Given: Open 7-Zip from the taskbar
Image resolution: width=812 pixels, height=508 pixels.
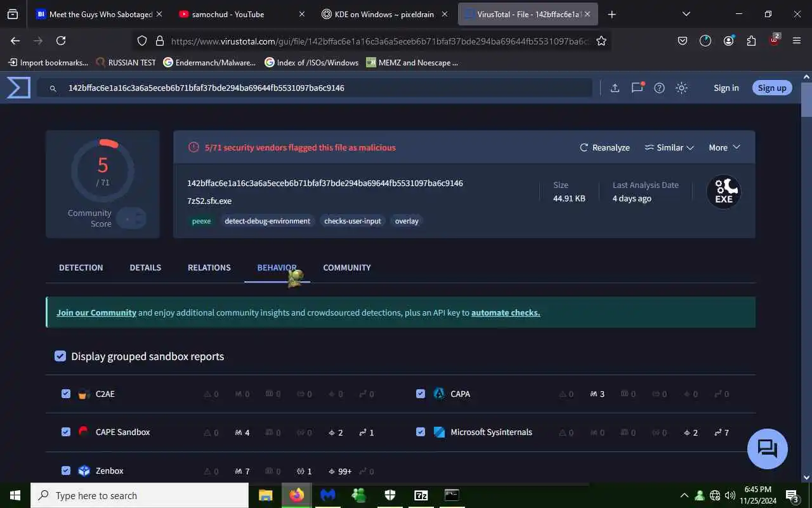Looking at the screenshot, I should (421, 495).
